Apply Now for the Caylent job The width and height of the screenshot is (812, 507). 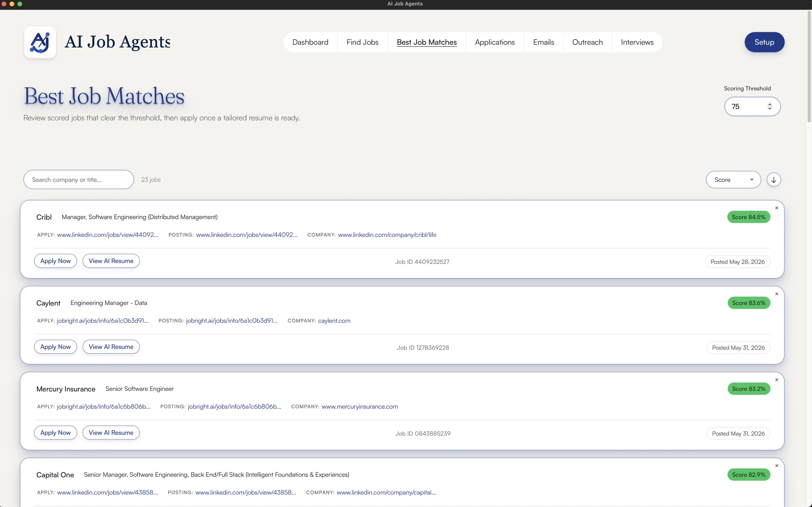click(x=55, y=347)
